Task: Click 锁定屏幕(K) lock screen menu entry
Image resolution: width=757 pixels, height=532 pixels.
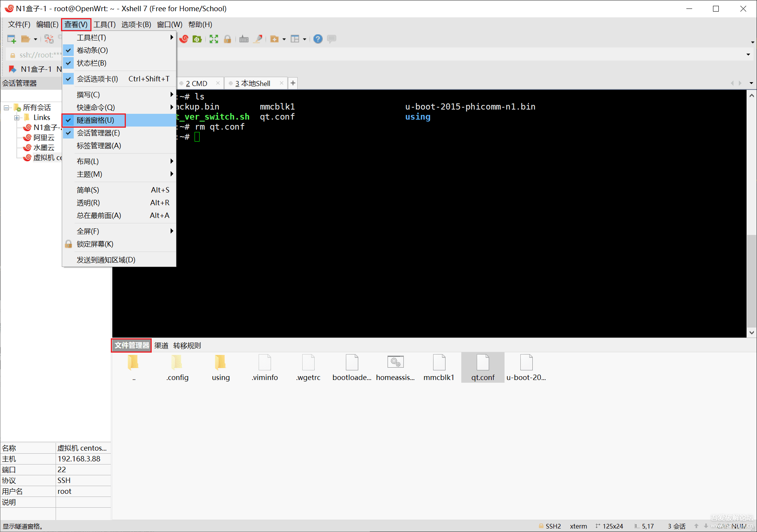Action: (x=119, y=244)
